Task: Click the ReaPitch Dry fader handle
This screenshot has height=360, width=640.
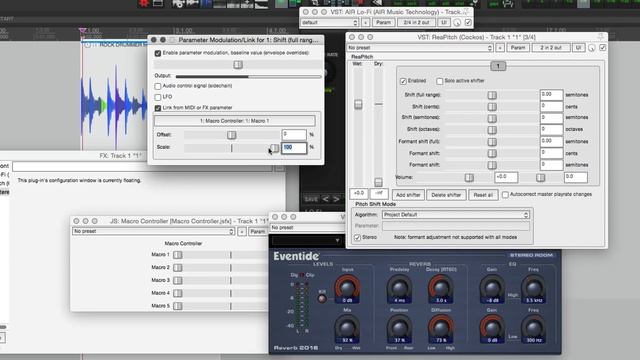Action: coord(378,182)
